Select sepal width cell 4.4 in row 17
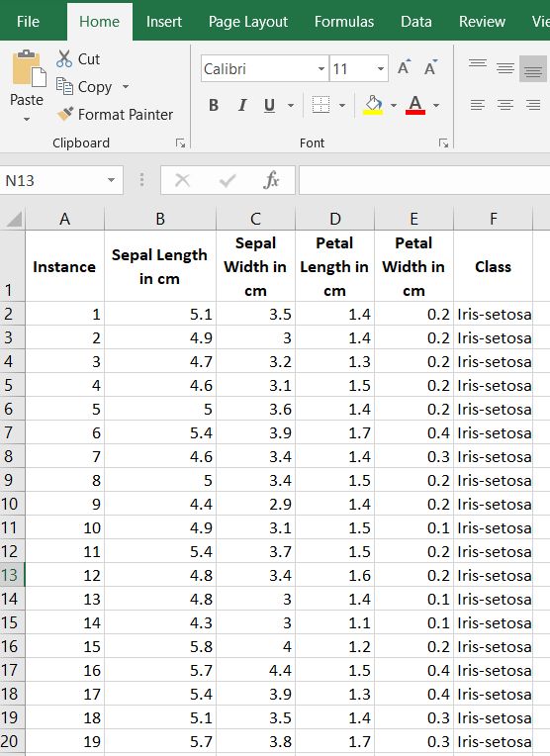550x756 pixels. pyautogui.click(x=255, y=670)
